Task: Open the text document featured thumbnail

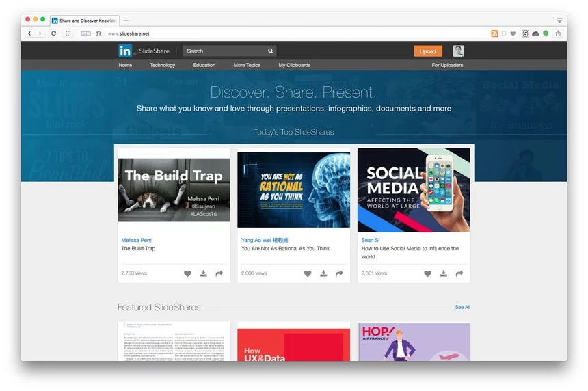Action: [x=174, y=342]
